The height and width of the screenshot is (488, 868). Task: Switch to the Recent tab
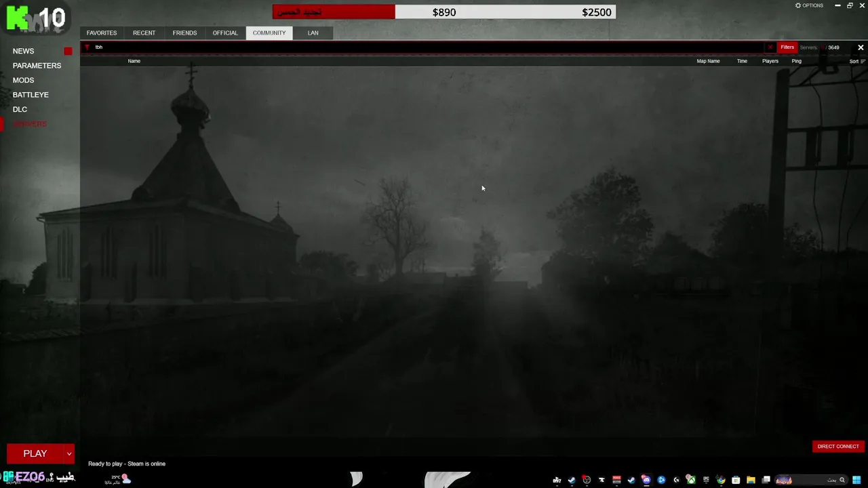tap(144, 33)
